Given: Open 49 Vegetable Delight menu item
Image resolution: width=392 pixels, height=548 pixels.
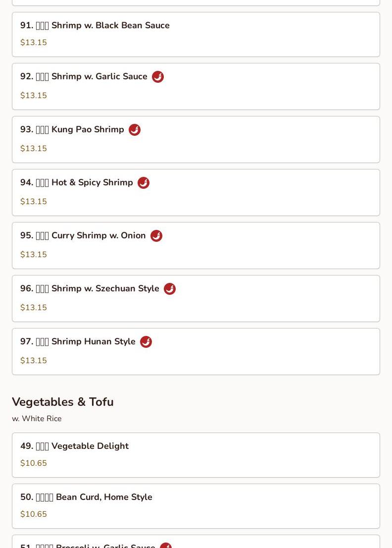Looking at the screenshot, I should tap(196, 455).
